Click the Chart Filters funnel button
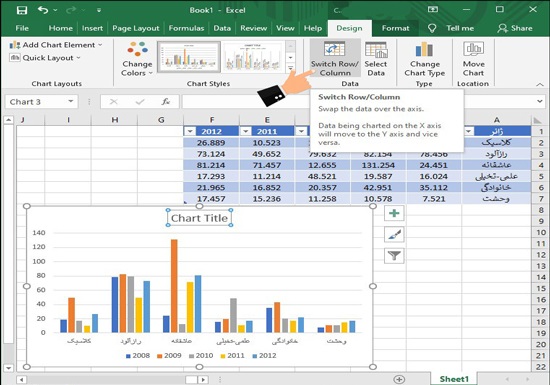The width and height of the screenshot is (550, 385). click(394, 256)
